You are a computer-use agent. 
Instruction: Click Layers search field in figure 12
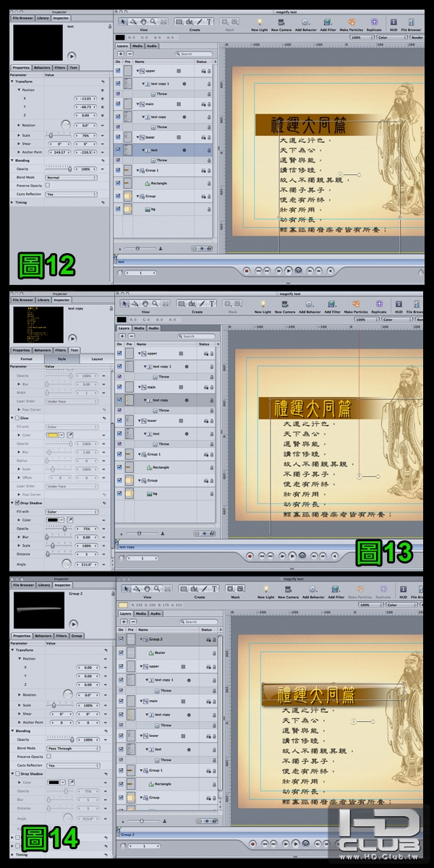(x=194, y=54)
